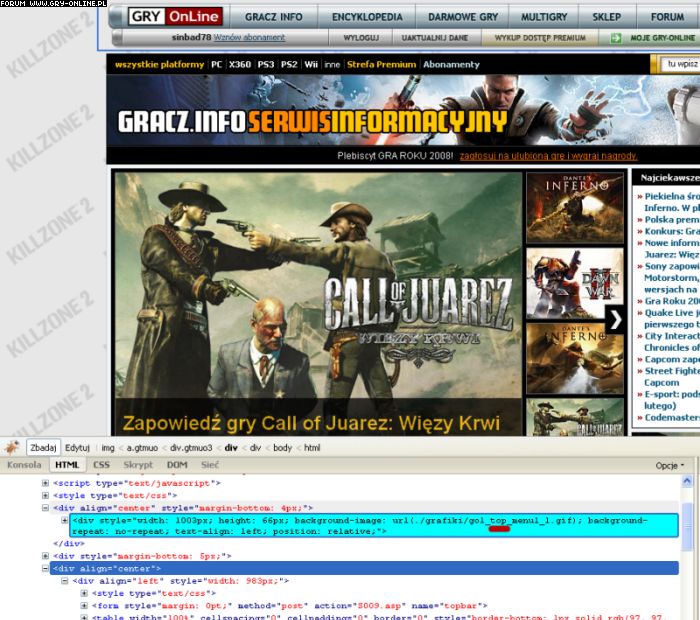Click WYKUP DOSTĘP PREMIUM
Viewport: 700px width, 620px height.
pos(540,38)
